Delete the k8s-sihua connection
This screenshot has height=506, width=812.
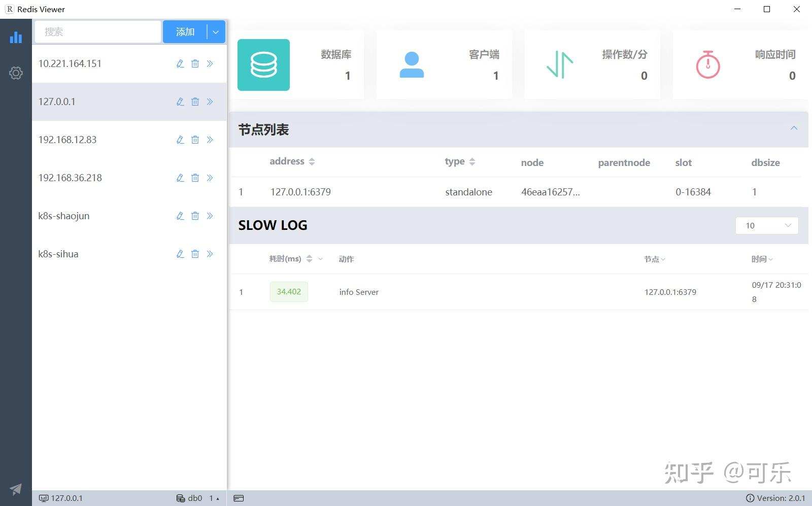coord(195,254)
